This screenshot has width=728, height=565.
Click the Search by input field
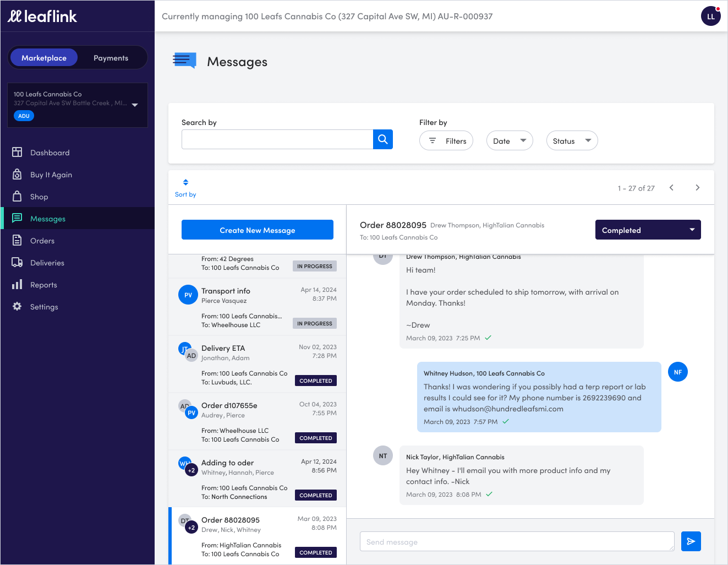pos(277,139)
